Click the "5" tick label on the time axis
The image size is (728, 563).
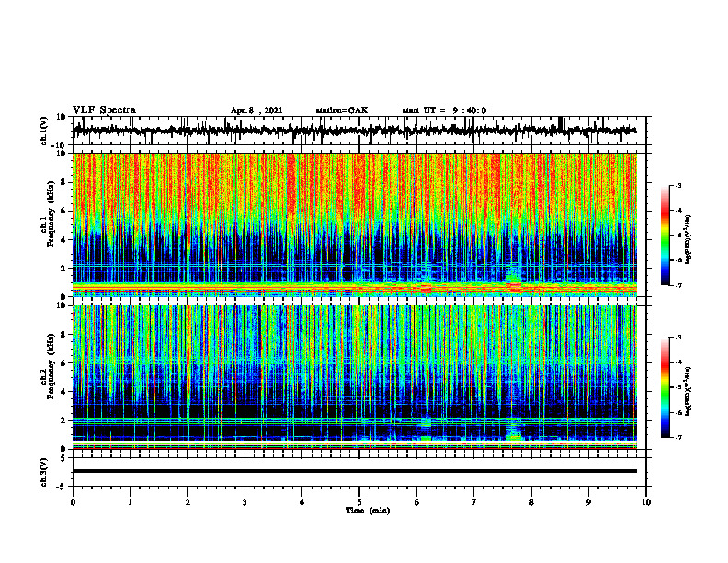pos(359,502)
